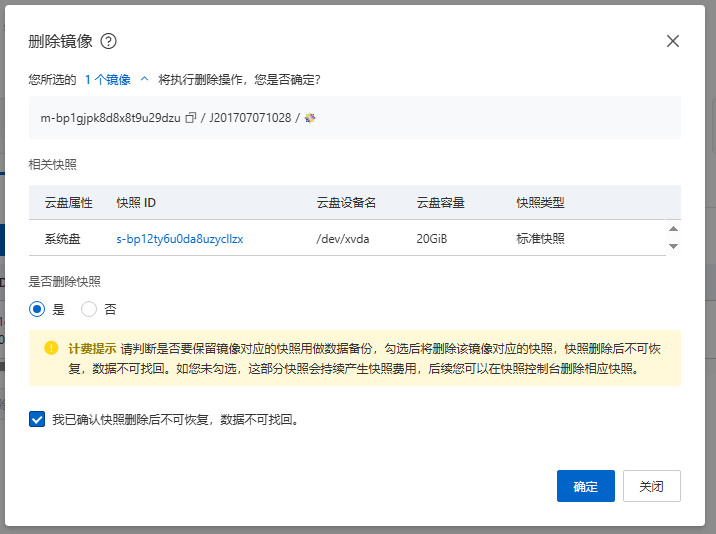Toggle the snapshot deletion confirmation checkbox
716x534 pixels.
[37, 419]
